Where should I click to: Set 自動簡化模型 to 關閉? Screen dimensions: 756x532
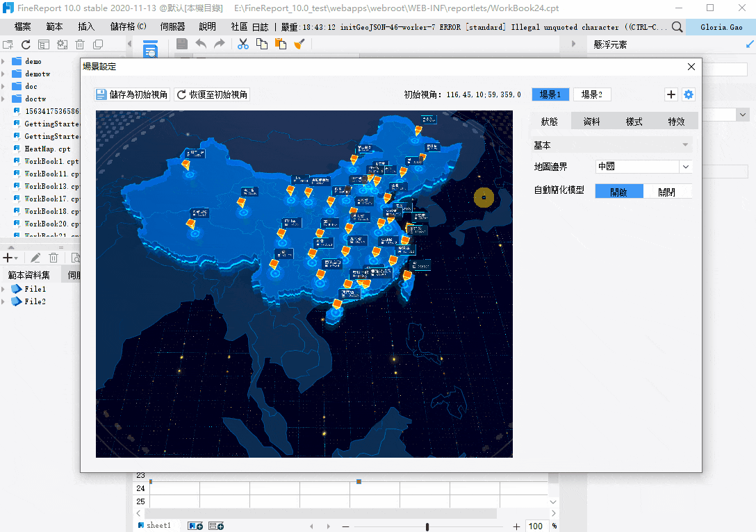(x=667, y=192)
